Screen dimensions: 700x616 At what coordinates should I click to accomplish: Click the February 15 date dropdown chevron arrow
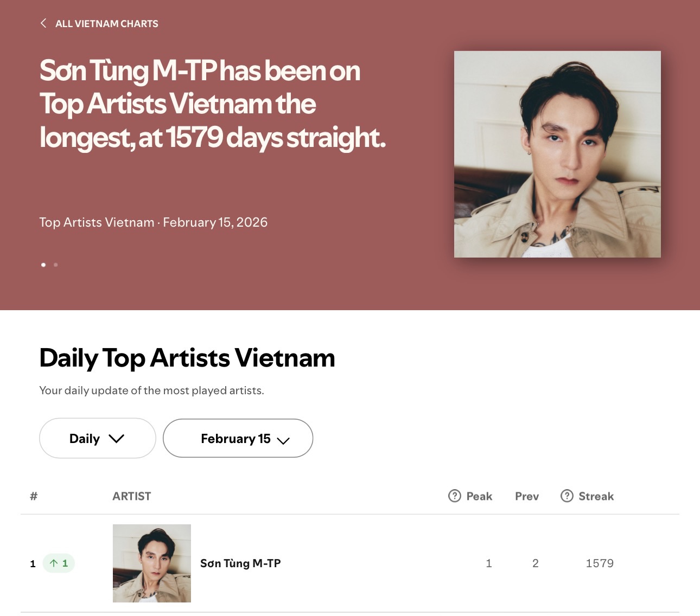[284, 441]
